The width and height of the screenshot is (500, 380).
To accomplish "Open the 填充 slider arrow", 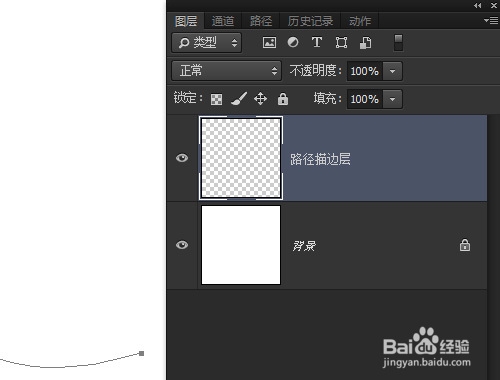I will pos(393,99).
